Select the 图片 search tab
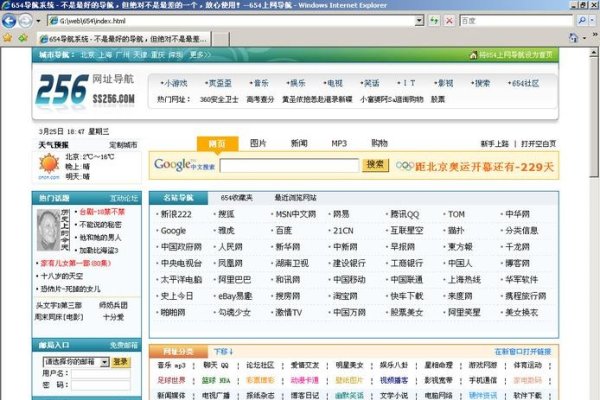 click(258, 144)
